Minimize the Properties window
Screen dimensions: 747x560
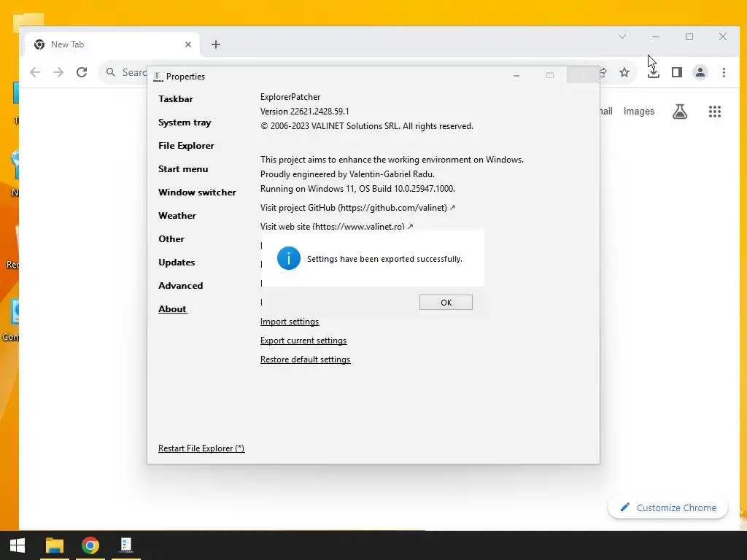[516, 76]
